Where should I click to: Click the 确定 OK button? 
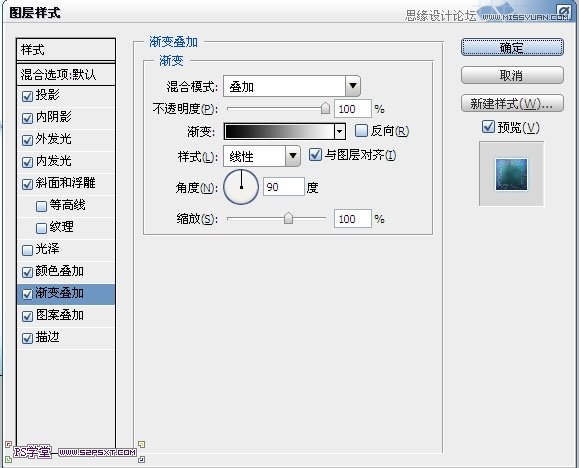[512, 47]
